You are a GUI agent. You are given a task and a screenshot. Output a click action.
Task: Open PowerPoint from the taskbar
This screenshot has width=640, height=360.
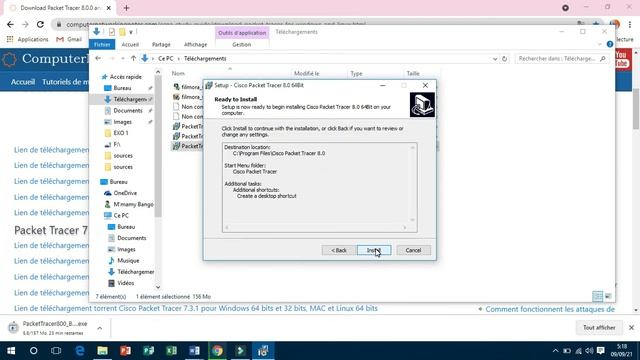click(x=125, y=351)
